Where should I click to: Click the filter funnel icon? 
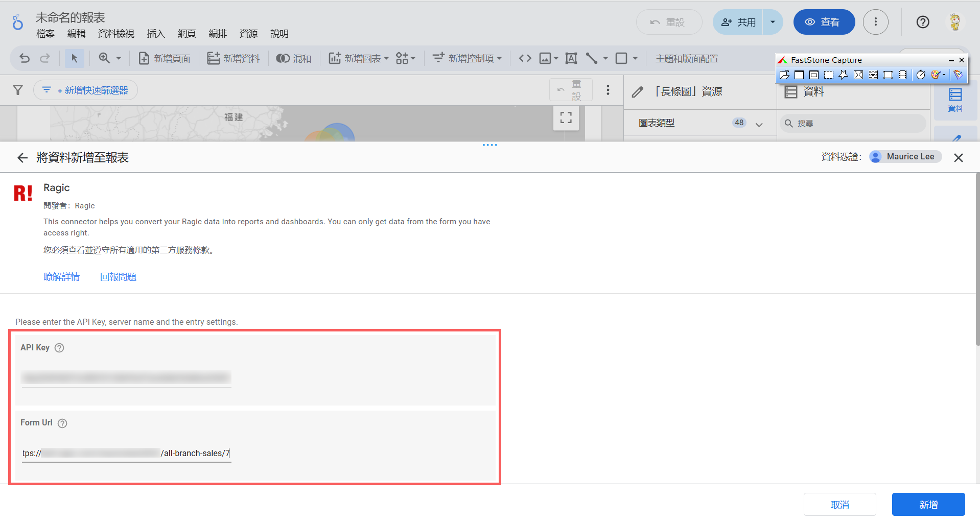coord(18,90)
